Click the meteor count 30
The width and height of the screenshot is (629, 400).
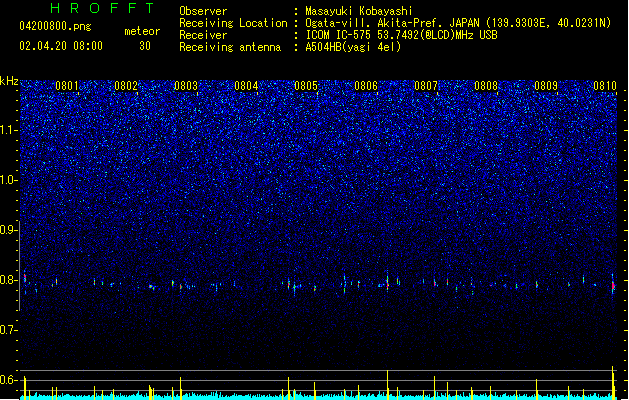[145, 46]
